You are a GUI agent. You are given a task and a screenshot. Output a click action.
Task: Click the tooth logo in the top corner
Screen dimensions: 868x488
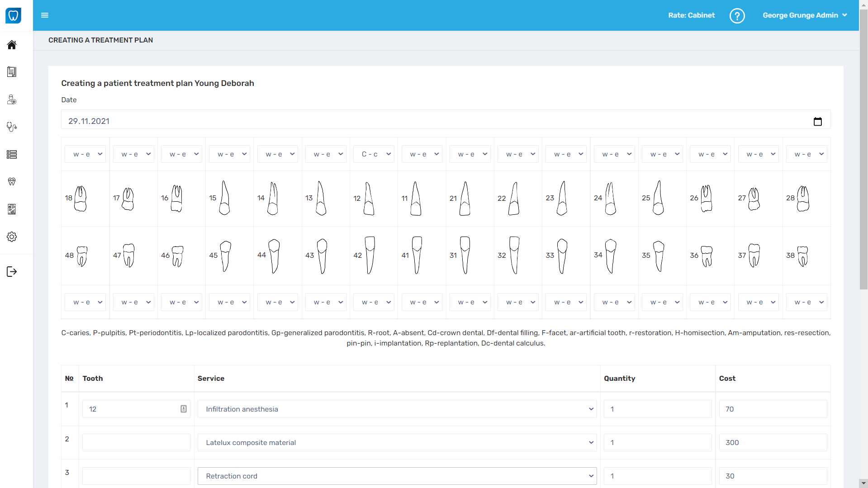14,15
